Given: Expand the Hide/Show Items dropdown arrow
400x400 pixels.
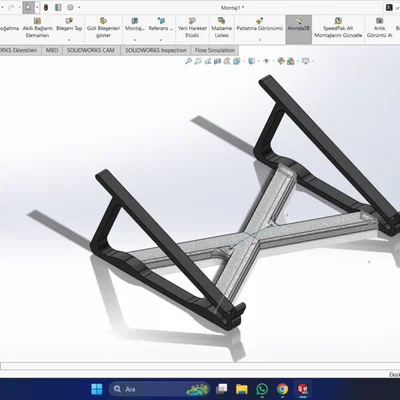Looking at the screenshot, I should click(x=273, y=61).
